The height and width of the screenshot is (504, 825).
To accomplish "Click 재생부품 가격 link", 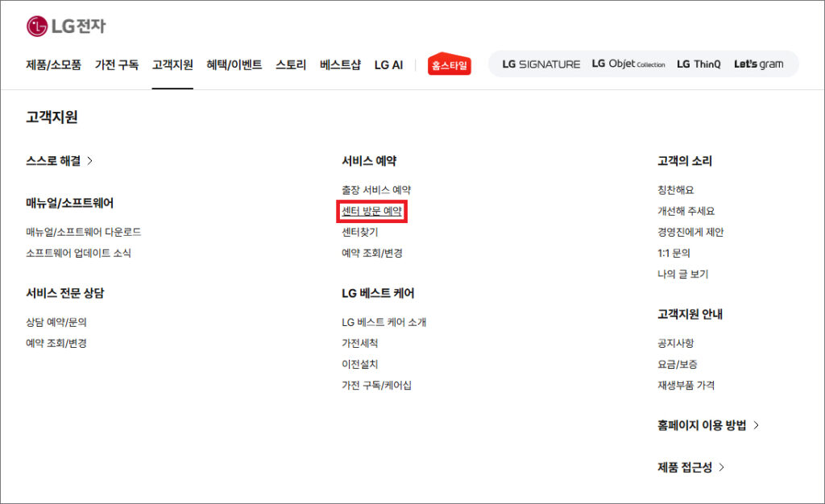I will click(686, 385).
